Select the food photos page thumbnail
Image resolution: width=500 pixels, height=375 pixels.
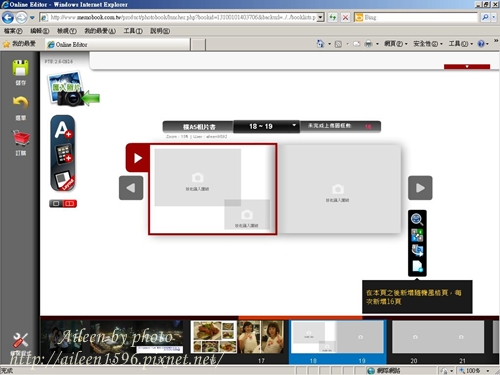pyautogui.click(x=214, y=337)
